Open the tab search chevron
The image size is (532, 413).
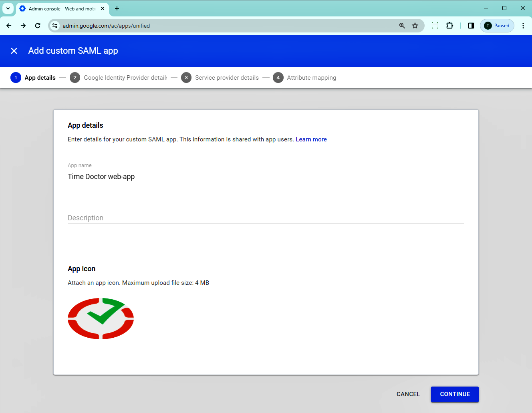pyautogui.click(x=8, y=8)
